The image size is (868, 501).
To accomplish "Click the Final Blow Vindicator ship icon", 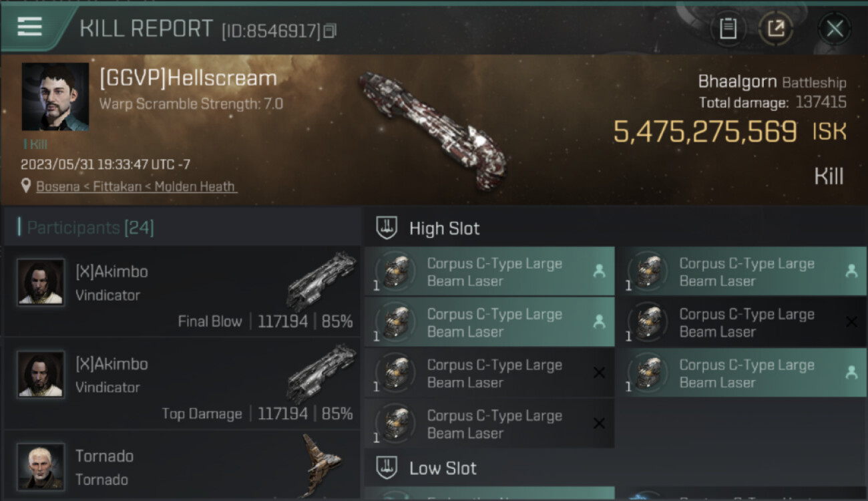I will [x=322, y=279].
